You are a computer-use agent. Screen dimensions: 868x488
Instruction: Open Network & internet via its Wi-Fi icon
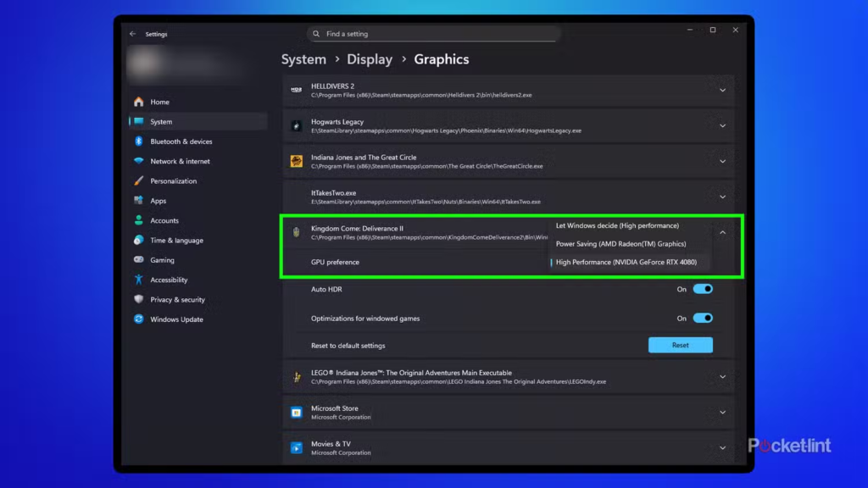(138, 161)
